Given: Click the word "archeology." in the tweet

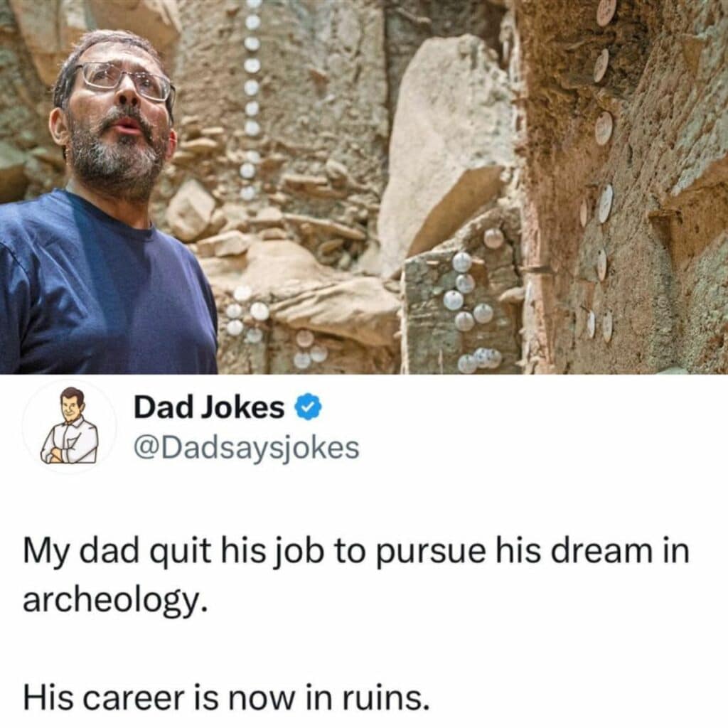Looking at the screenshot, I should click(114, 601).
